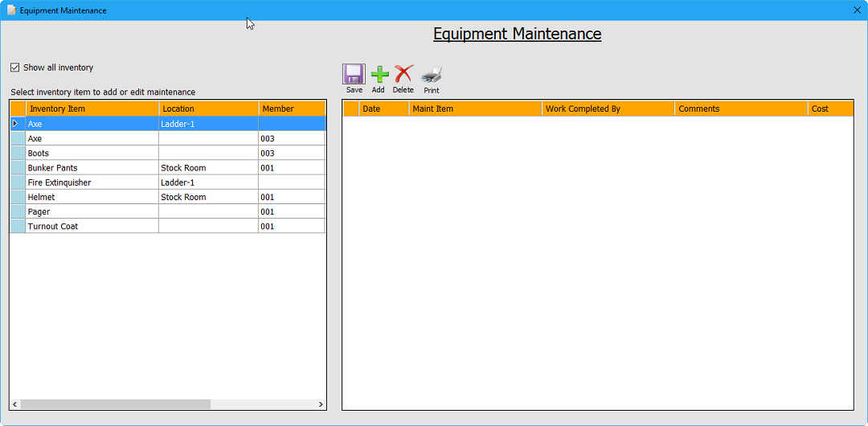Click the row selector arrow for Axe
This screenshot has width=868, height=426.
[x=17, y=124]
